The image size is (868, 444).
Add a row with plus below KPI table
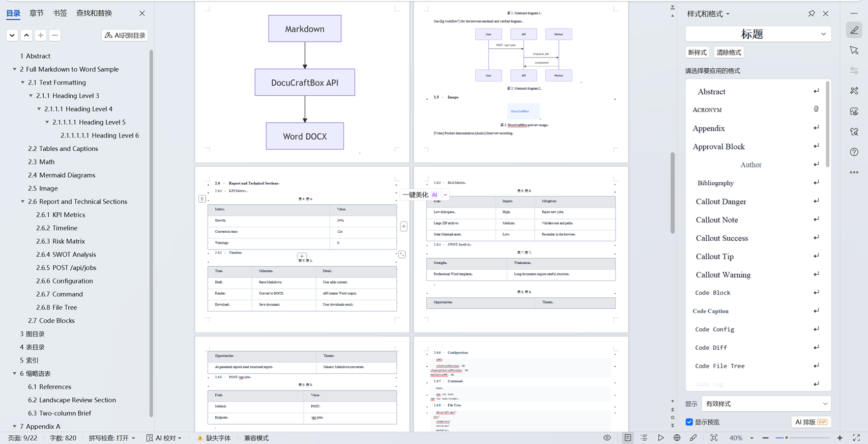point(302,256)
